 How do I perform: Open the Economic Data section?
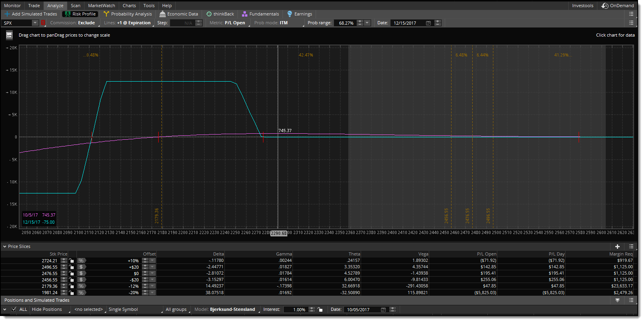(x=179, y=14)
